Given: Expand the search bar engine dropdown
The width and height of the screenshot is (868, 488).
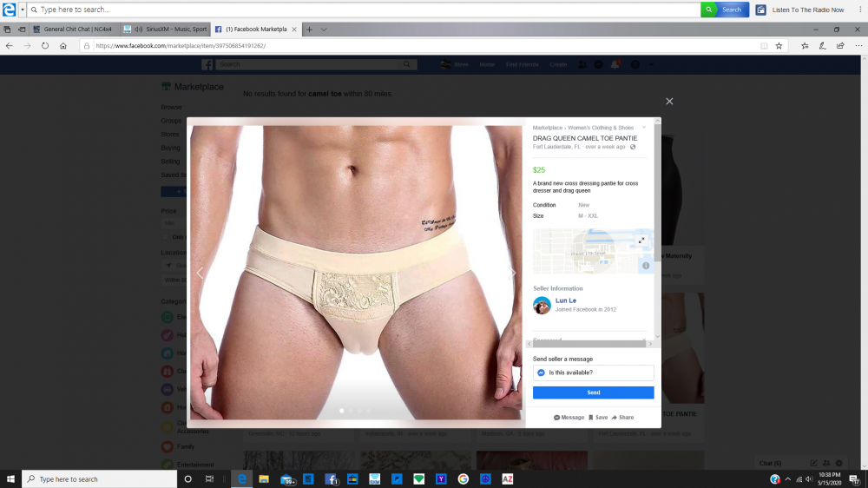Looking at the screenshot, I should coord(22,10).
